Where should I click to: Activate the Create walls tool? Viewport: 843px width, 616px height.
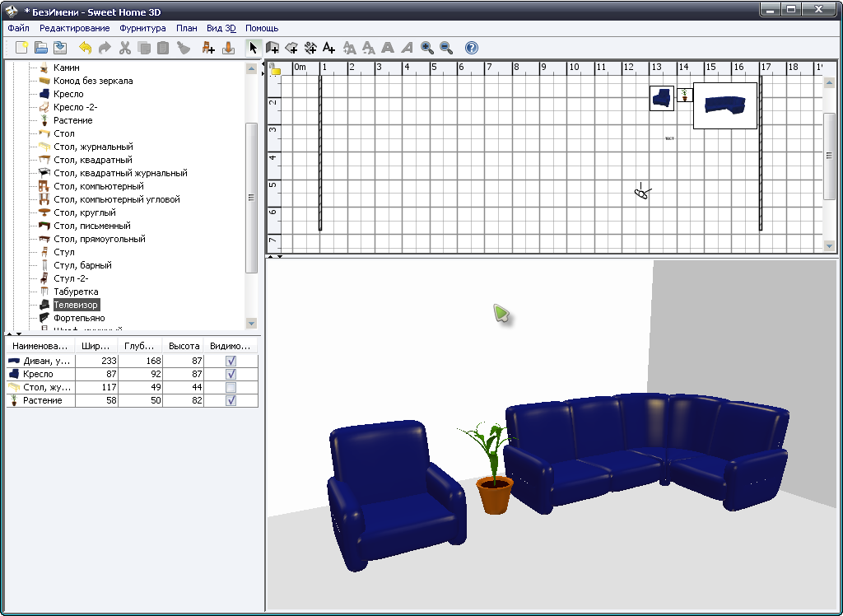(272, 48)
